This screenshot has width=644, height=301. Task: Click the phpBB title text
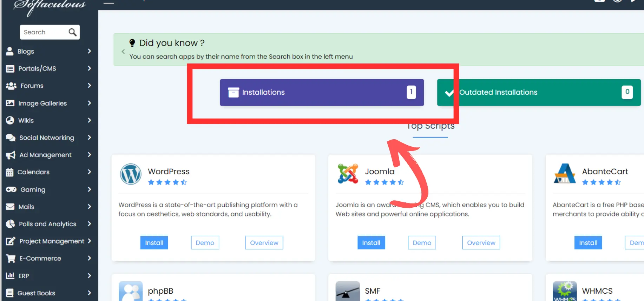tap(160, 291)
